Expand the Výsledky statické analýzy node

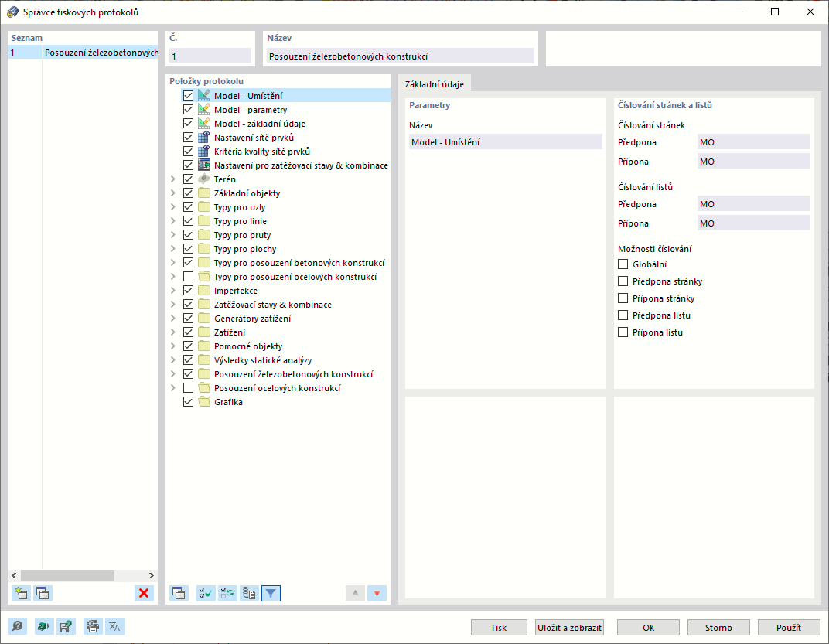173,360
